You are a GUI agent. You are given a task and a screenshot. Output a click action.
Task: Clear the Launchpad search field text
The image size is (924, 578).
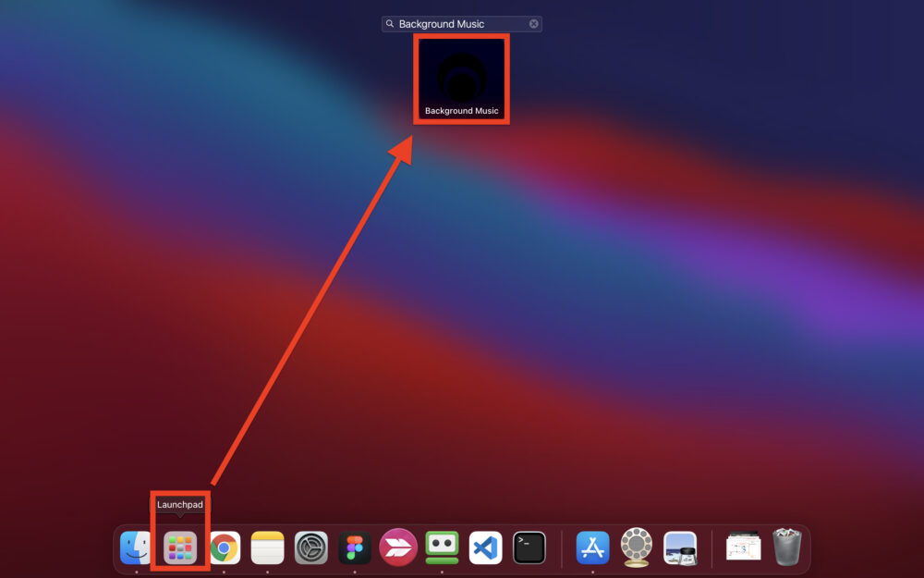[533, 24]
